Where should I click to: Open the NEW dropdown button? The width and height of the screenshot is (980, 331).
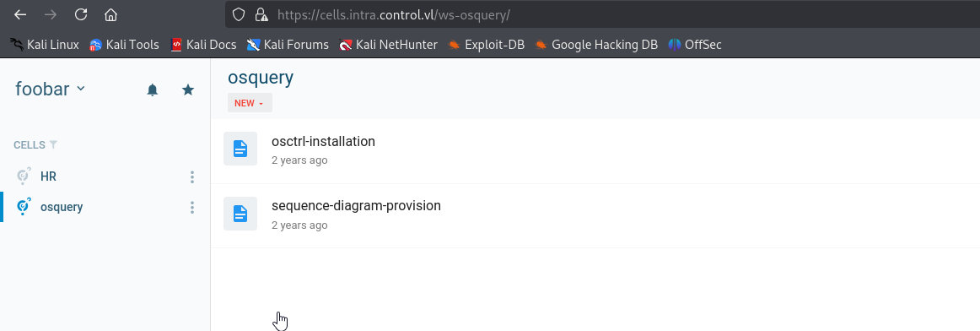point(250,103)
